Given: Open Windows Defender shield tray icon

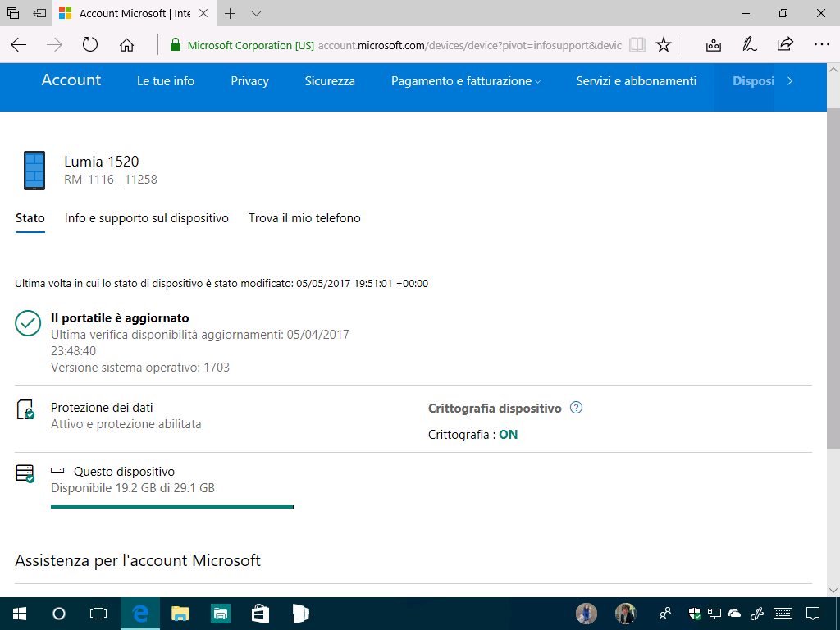Looking at the screenshot, I should [694, 614].
